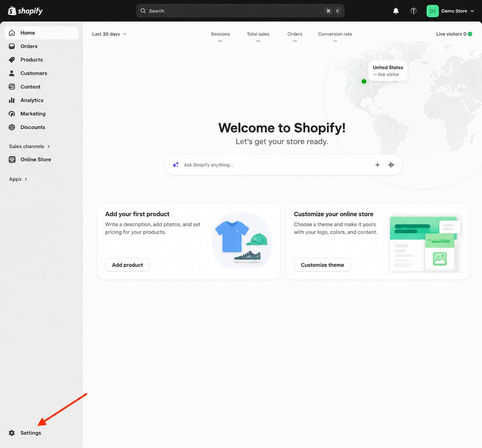Expand the Apps section

pyautogui.click(x=18, y=179)
